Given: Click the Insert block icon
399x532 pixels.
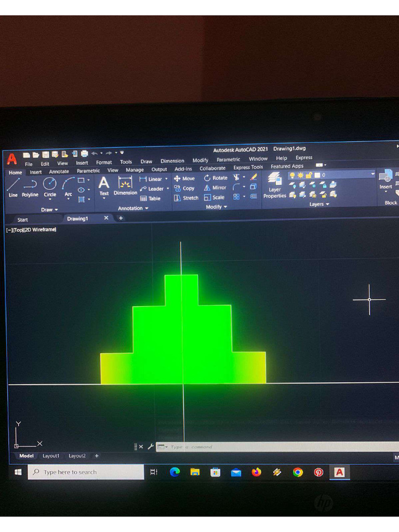Looking at the screenshot, I should pyautogui.click(x=385, y=180).
